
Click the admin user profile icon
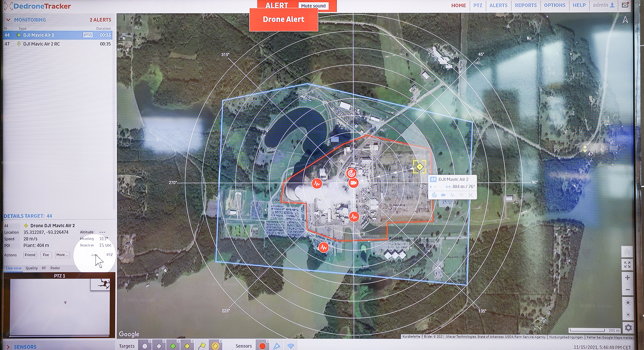(x=612, y=5)
